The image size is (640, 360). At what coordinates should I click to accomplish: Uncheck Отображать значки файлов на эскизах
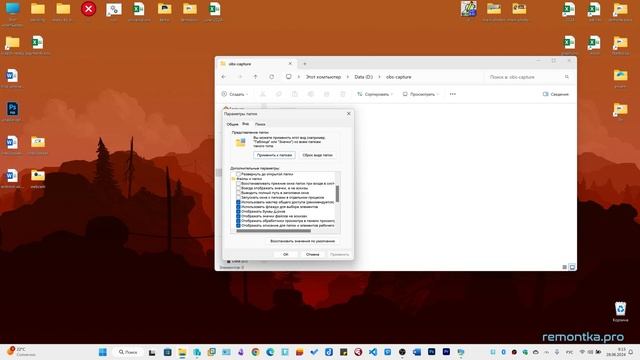[x=238, y=216]
